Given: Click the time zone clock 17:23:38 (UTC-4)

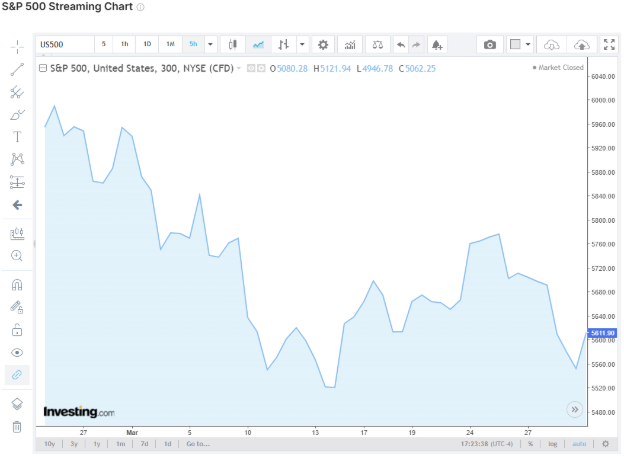Looking at the screenshot, I should point(487,444).
